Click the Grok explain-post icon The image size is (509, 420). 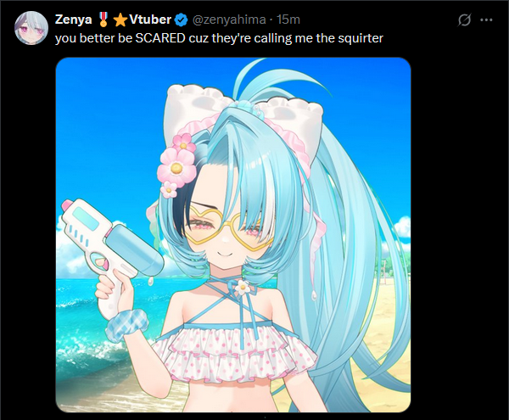(464, 20)
